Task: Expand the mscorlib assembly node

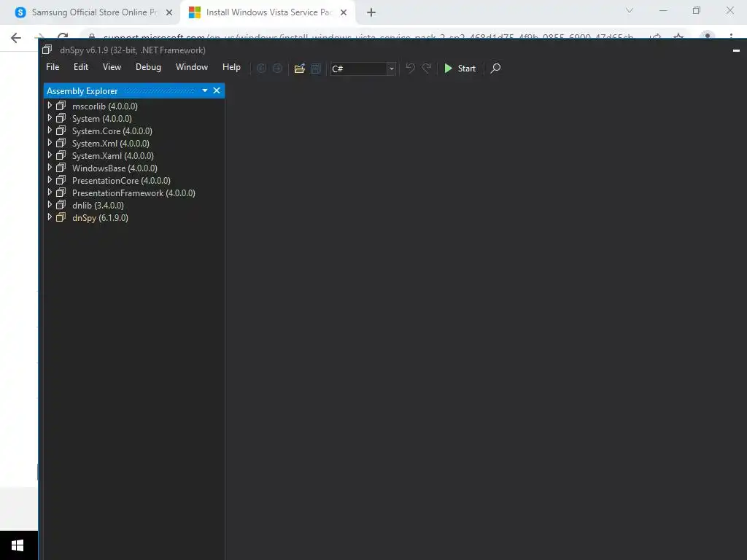Action: click(50, 105)
